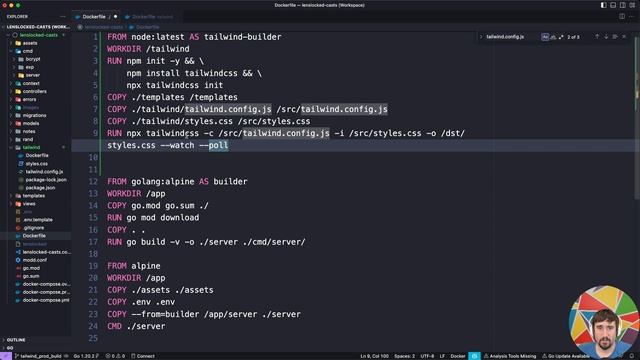Viewport: 640px width, 360px height.
Task: Toggle primary sidebar layout icon
Action: (604, 5)
